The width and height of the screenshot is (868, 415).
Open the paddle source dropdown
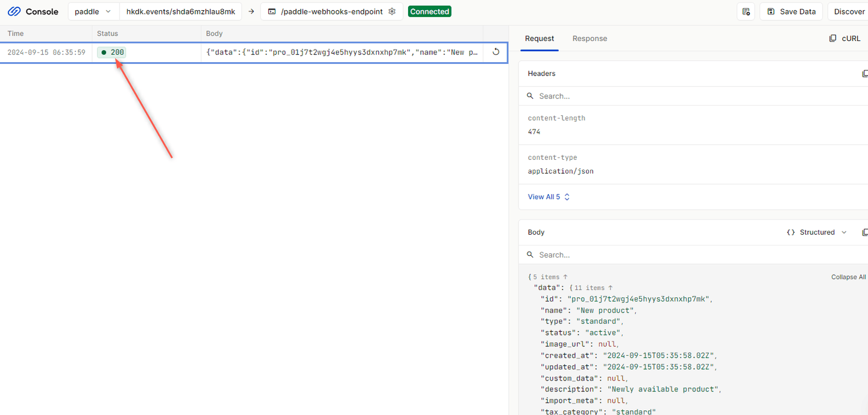pos(93,11)
